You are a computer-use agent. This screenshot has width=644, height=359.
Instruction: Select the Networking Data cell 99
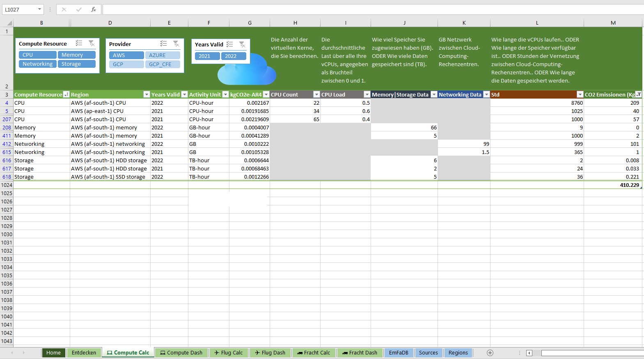point(464,144)
